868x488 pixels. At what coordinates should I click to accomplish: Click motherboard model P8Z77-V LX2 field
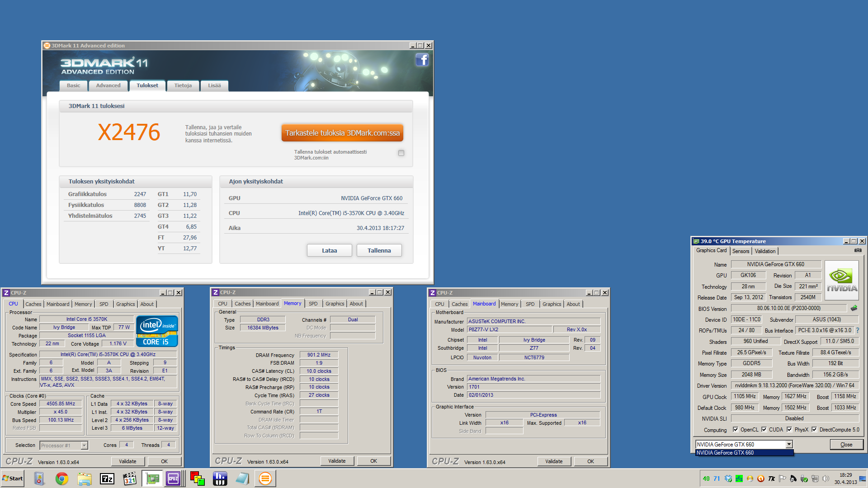click(x=509, y=330)
